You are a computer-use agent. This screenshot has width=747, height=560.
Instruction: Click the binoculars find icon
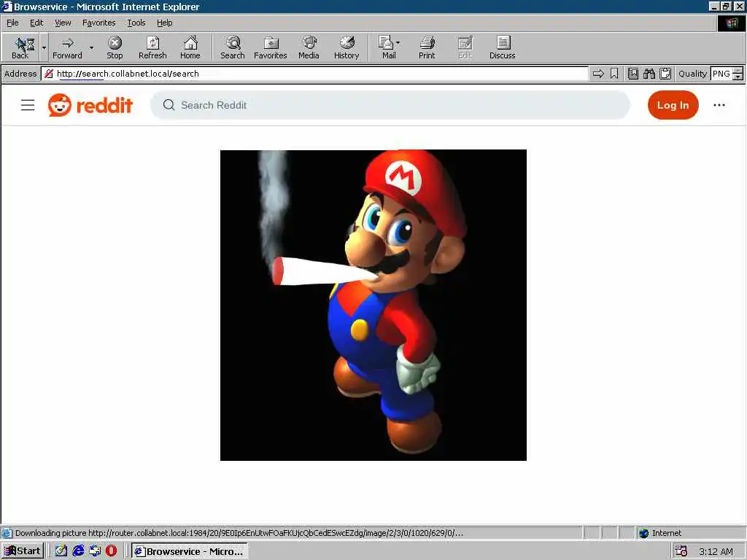coord(649,74)
